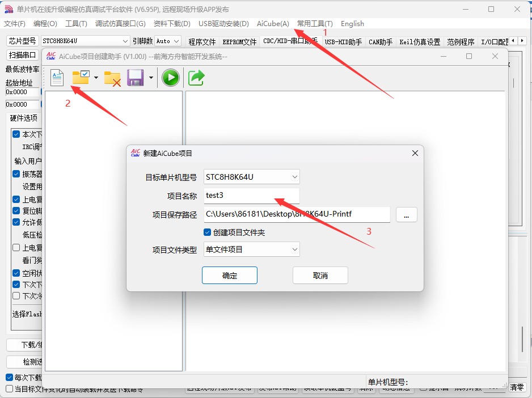
Task: Click the 扫描串口 button
Action: pyautogui.click(x=22, y=54)
